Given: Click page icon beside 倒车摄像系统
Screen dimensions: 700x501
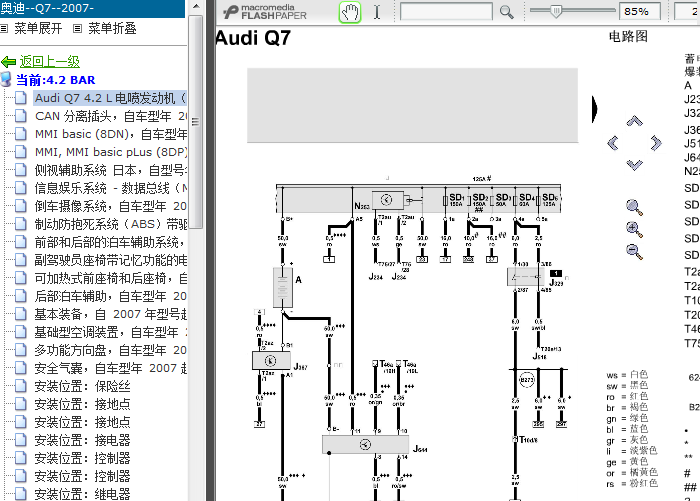Looking at the screenshot, I should [x=21, y=205].
